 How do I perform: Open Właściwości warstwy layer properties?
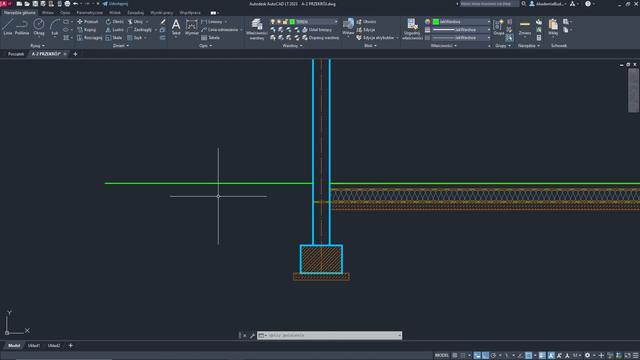(257, 29)
